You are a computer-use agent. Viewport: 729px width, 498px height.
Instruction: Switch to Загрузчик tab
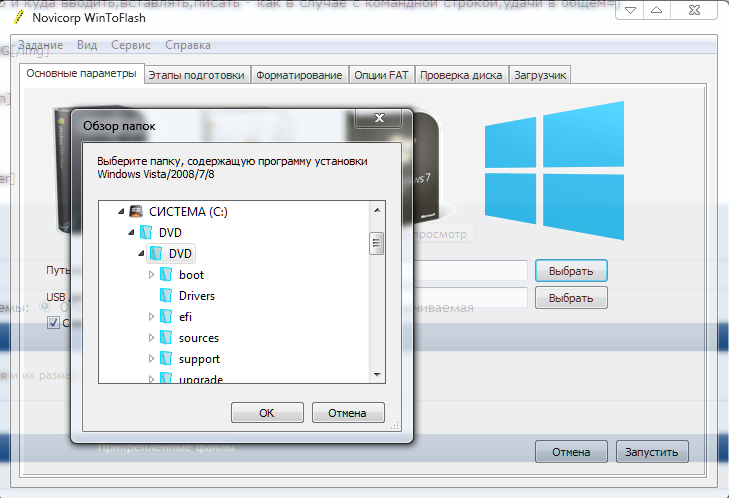coord(540,75)
